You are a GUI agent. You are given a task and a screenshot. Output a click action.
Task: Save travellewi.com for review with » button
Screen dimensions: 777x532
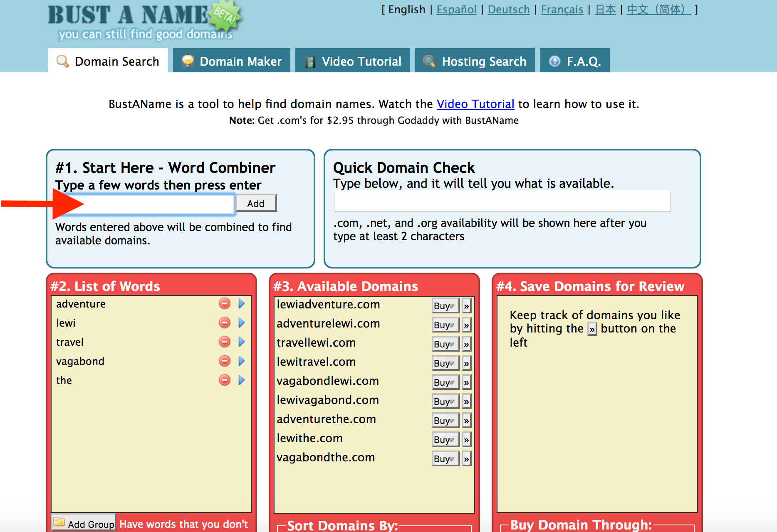click(466, 344)
